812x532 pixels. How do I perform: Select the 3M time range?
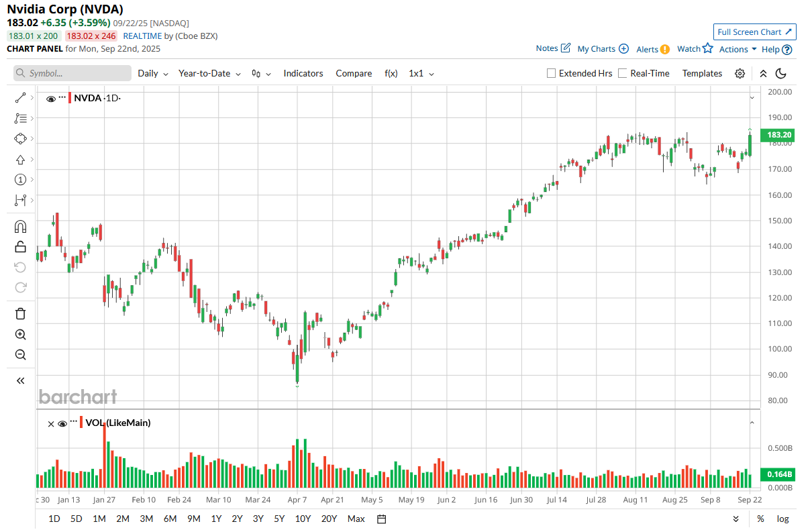click(146, 519)
